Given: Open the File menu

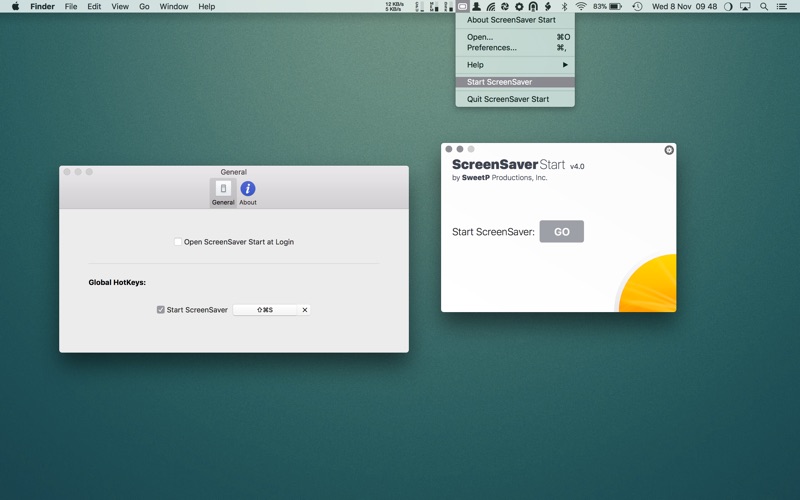Looking at the screenshot, I should coord(71,7).
